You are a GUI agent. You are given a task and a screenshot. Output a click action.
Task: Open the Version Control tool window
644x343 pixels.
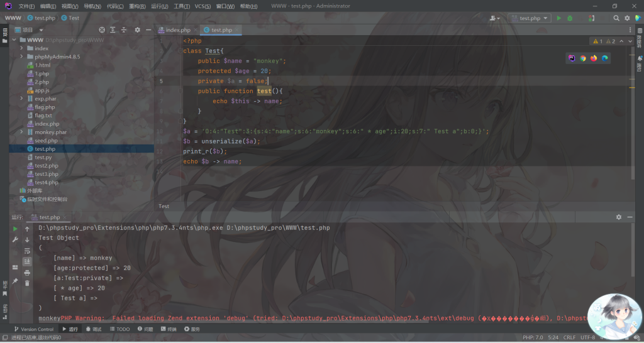33,329
